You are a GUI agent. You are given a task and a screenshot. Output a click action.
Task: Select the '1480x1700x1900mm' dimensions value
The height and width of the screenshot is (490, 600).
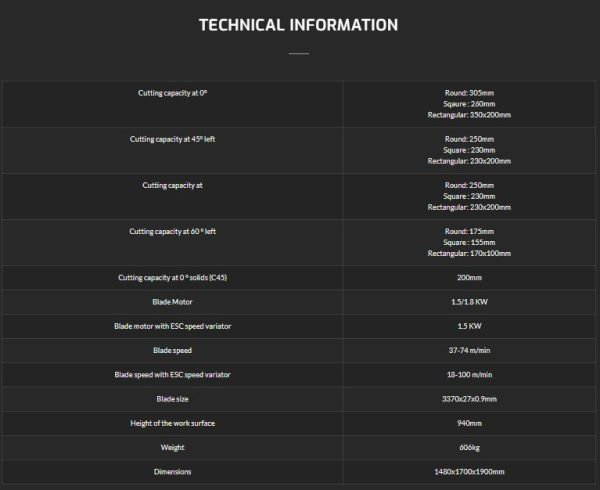coord(469,472)
